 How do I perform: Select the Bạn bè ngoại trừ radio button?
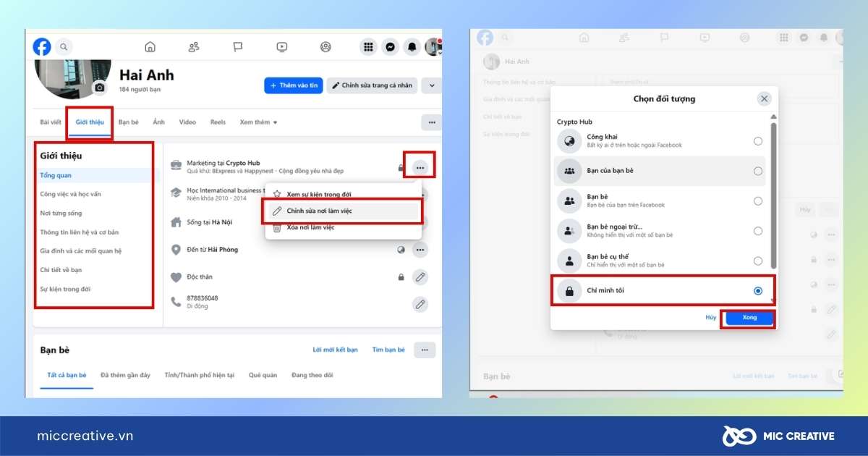[x=758, y=232]
